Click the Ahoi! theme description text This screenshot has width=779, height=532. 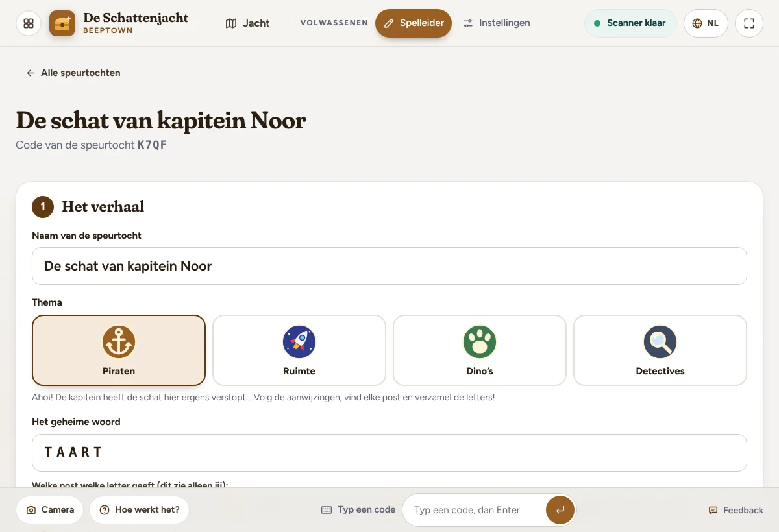[264, 397]
